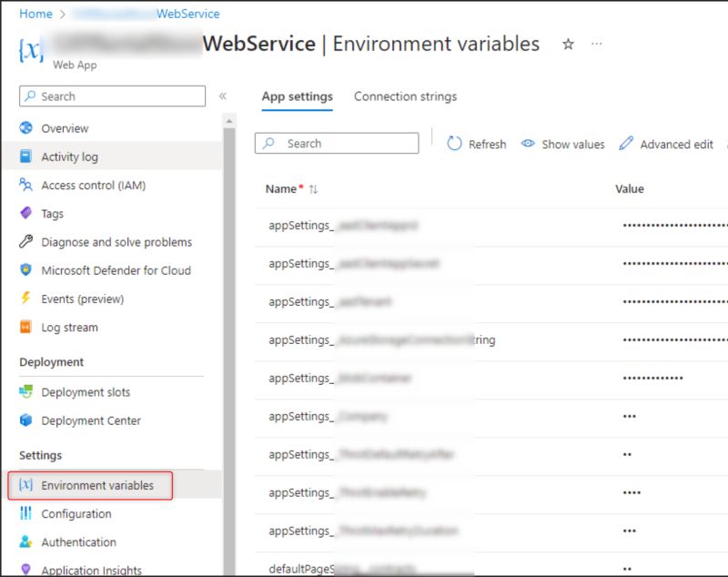Toggle Show values eye icon
Screen dimensions: 728x577
tap(528, 144)
